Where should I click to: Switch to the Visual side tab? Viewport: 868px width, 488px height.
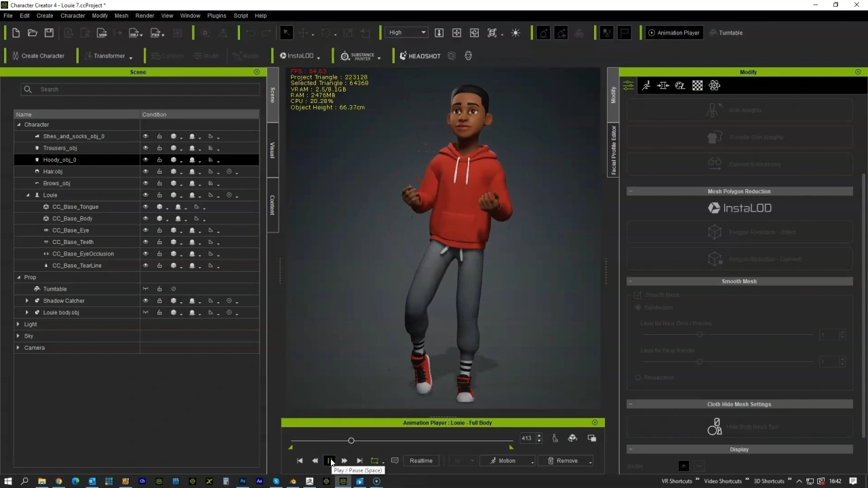tap(273, 150)
